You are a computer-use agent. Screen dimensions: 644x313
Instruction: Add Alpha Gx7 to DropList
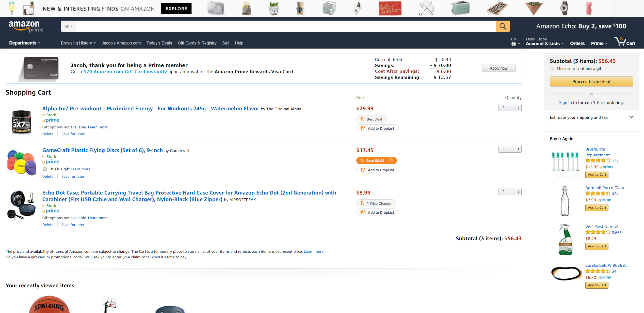pyautogui.click(x=377, y=128)
